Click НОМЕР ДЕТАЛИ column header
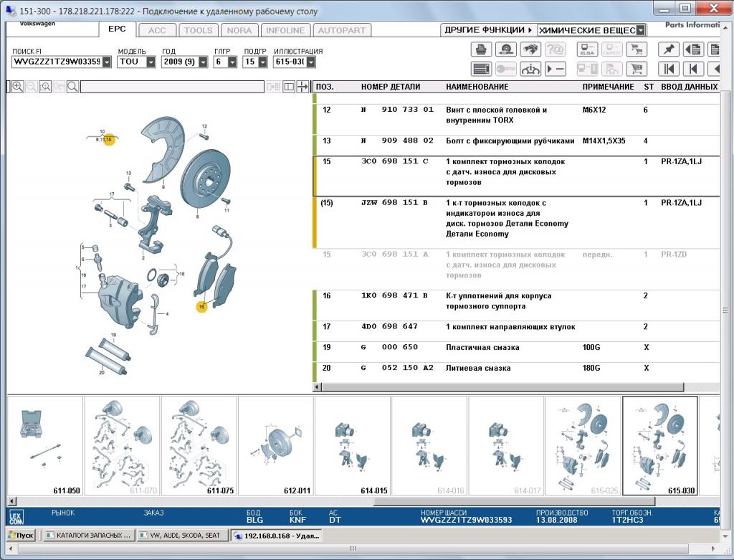Image resolution: width=734 pixels, height=560 pixels. coord(391,87)
